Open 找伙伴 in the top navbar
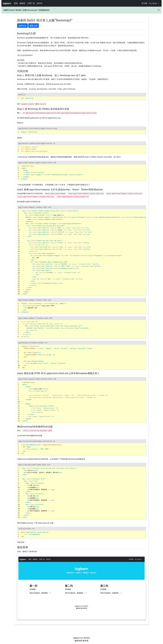 point(39,3)
